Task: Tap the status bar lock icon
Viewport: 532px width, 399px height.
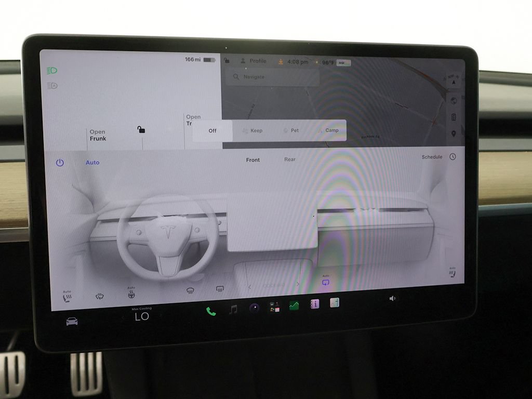Action: click(x=227, y=61)
